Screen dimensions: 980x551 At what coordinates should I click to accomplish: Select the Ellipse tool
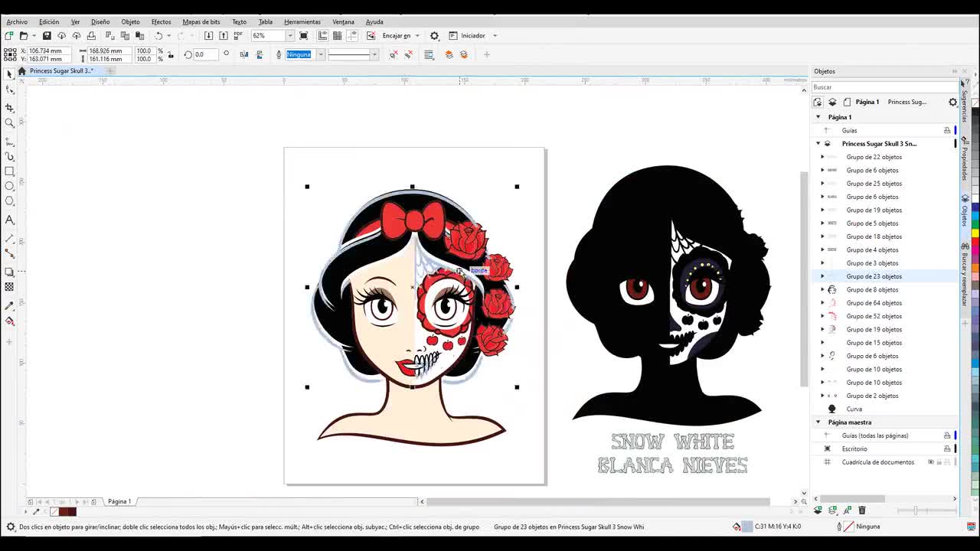click(x=9, y=186)
